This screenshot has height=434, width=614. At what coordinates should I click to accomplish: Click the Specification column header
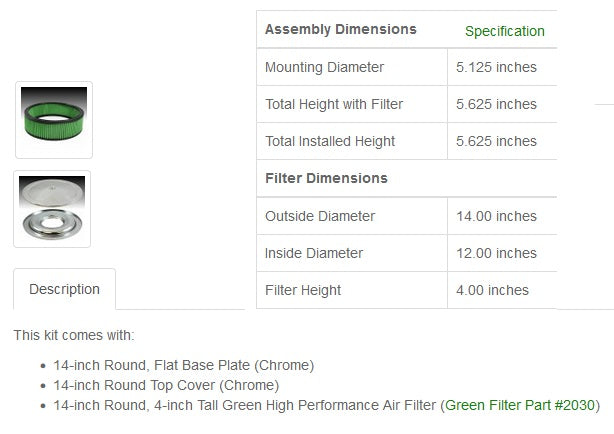click(504, 31)
